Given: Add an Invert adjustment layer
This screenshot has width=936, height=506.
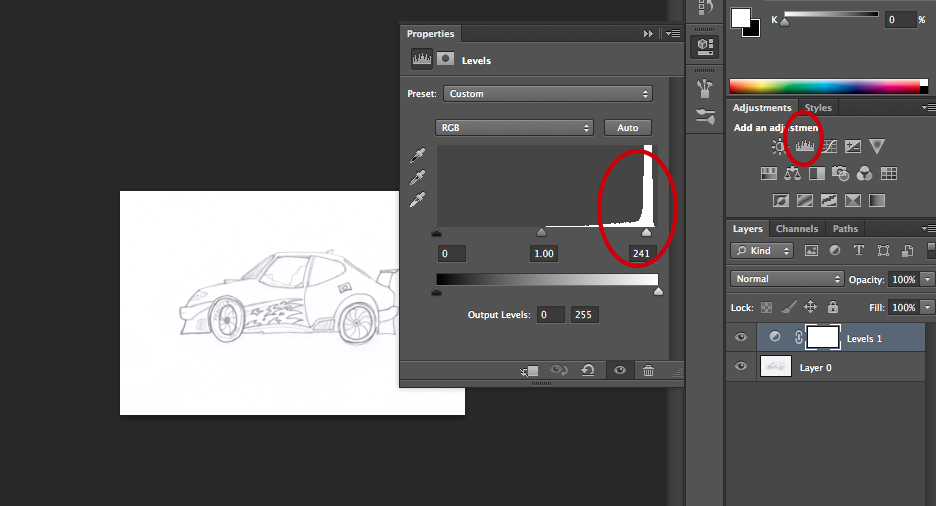Looking at the screenshot, I should pos(781,200).
